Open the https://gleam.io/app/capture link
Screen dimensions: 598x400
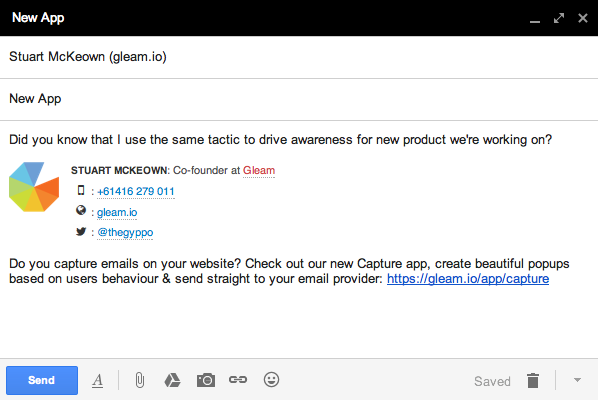click(x=468, y=279)
